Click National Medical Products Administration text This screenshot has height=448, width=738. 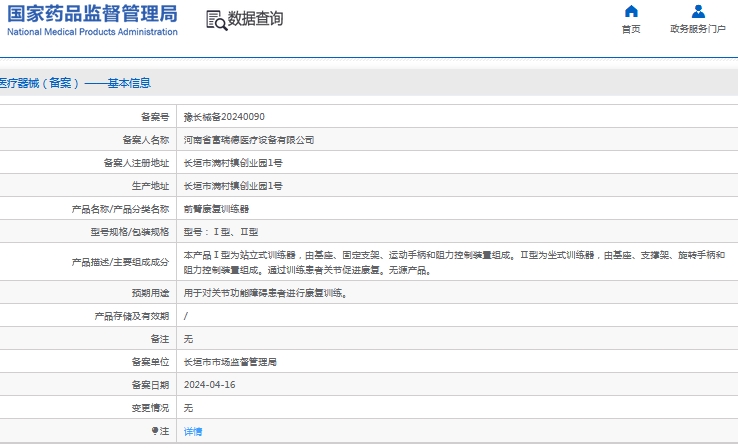(x=92, y=32)
